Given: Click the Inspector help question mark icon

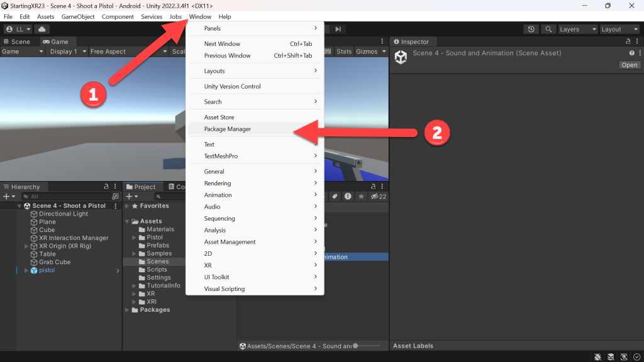Looking at the screenshot, I should tap(631, 53).
